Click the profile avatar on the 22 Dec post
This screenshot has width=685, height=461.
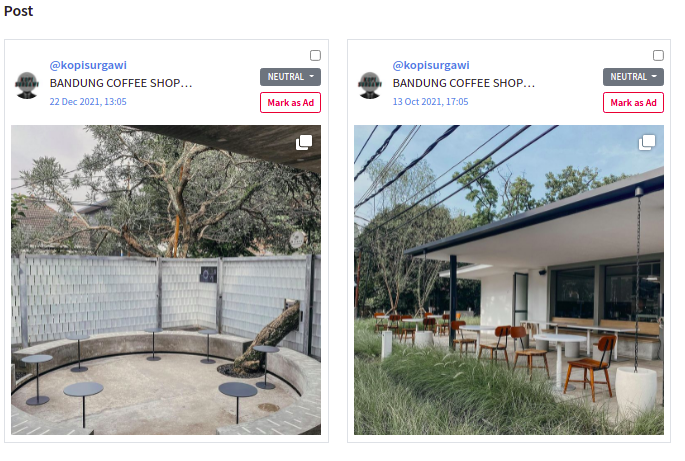click(27, 85)
